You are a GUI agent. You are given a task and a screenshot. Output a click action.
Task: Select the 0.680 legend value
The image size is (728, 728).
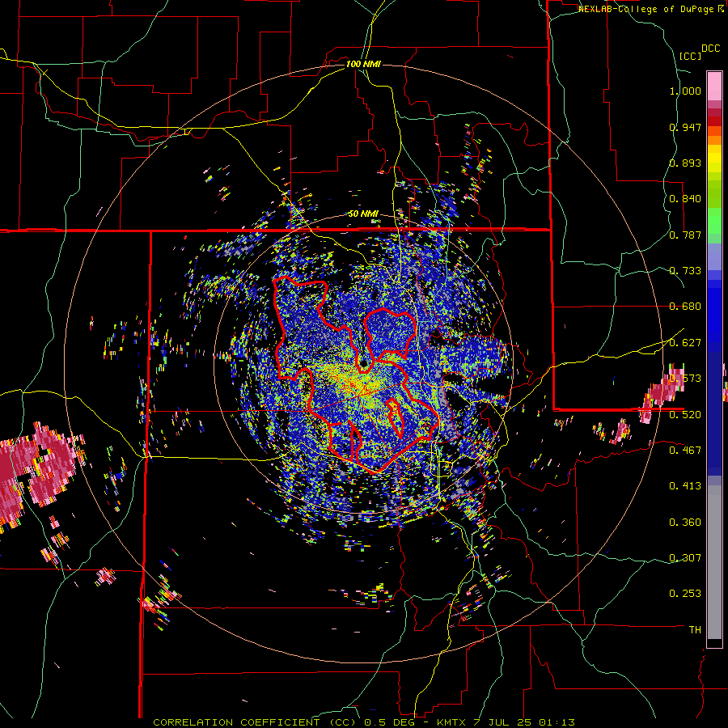pyautogui.click(x=685, y=307)
